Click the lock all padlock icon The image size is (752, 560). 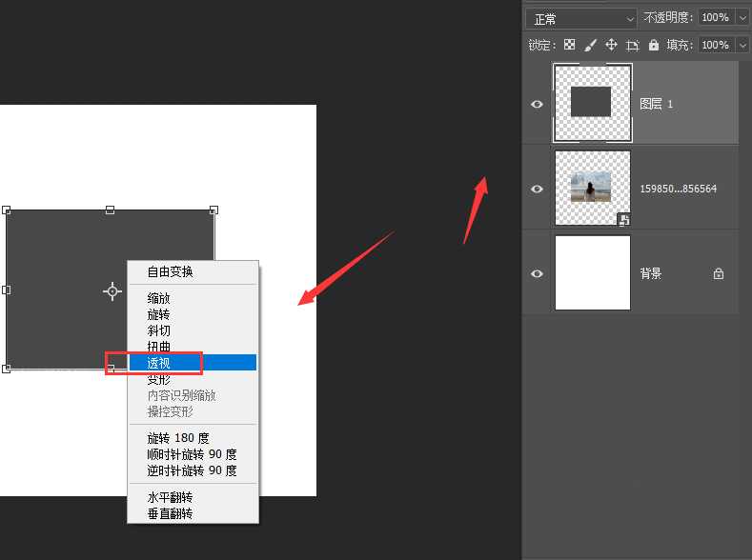click(x=653, y=45)
